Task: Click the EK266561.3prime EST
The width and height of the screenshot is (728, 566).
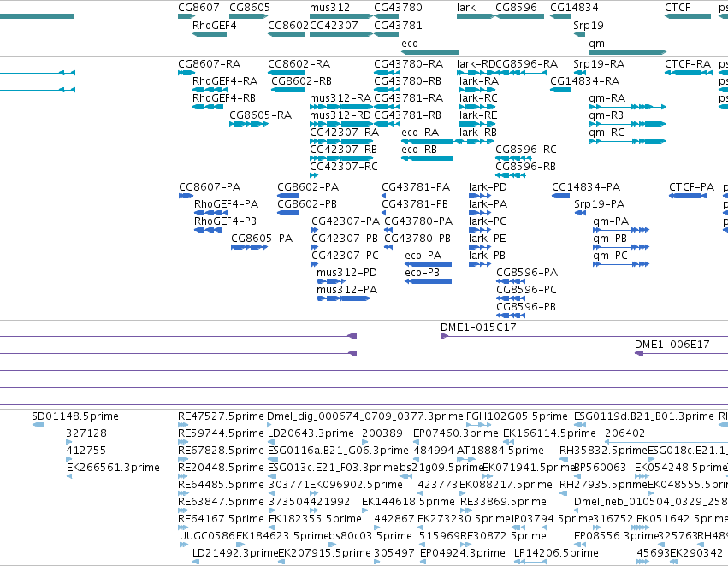Action: (x=69, y=476)
